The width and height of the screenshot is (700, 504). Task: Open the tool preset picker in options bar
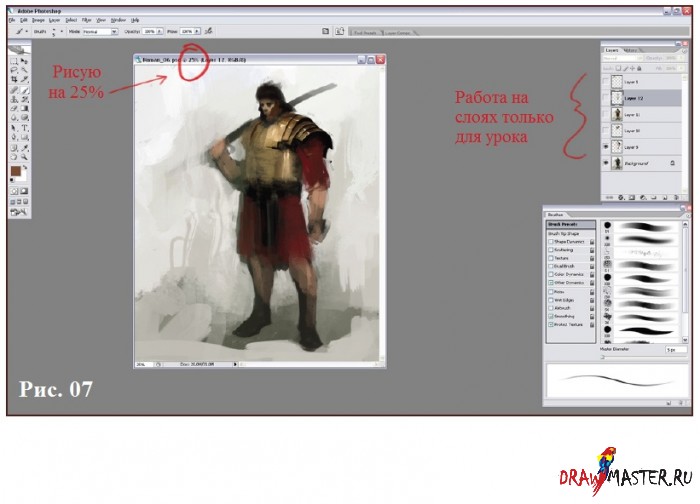point(21,31)
